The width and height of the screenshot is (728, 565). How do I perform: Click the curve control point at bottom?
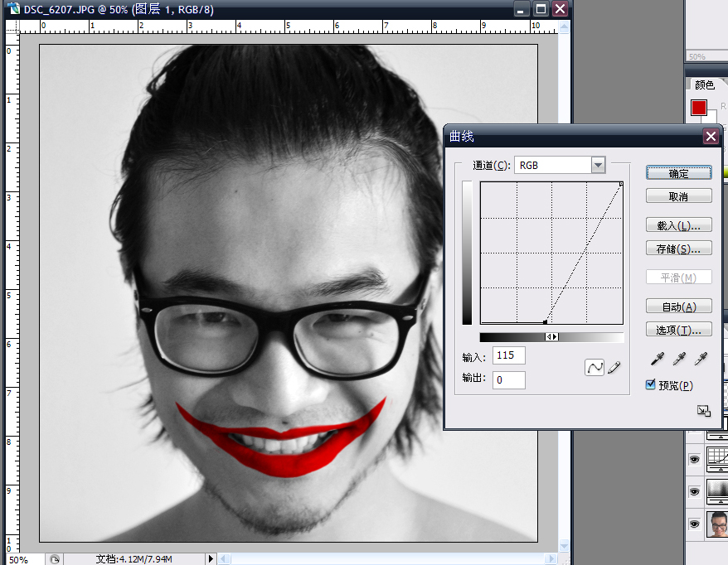click(545, 322)
